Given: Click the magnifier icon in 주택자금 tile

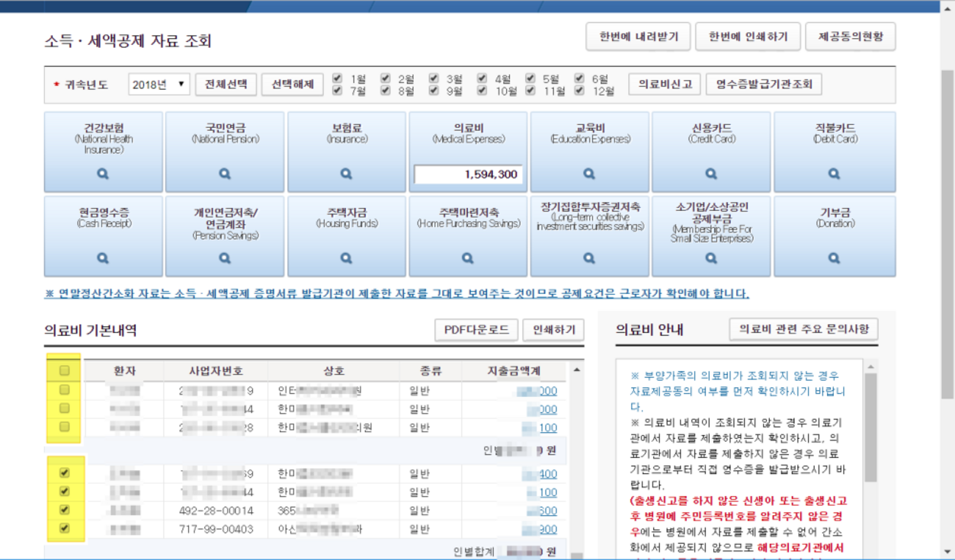Looking at the screenshot, I should (x=346, y=258).
